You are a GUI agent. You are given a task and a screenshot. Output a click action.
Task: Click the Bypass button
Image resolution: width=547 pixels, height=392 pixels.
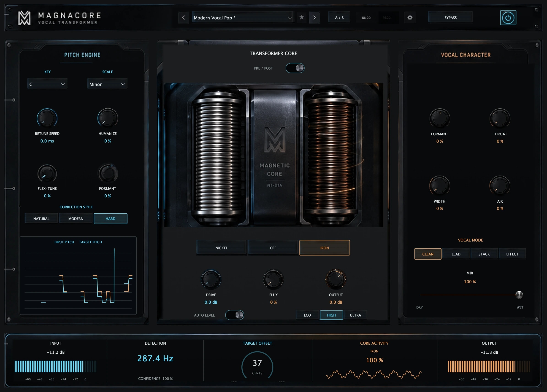450,18
